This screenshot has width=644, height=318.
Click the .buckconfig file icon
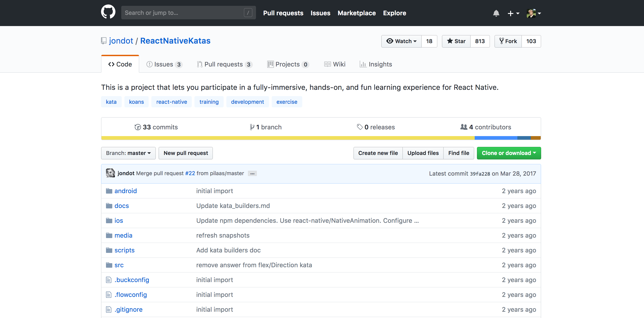[108, 280]
